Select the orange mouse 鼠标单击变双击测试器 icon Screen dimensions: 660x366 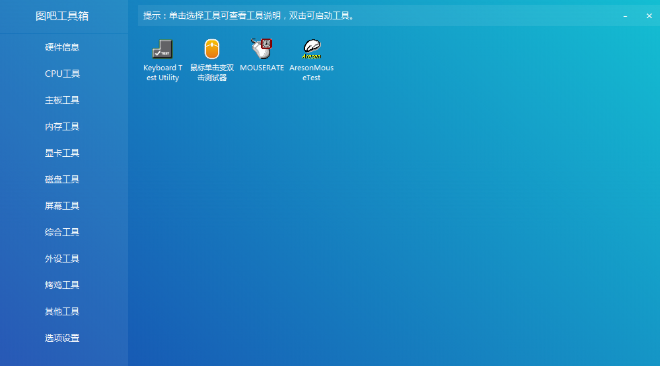click(212, 49)
